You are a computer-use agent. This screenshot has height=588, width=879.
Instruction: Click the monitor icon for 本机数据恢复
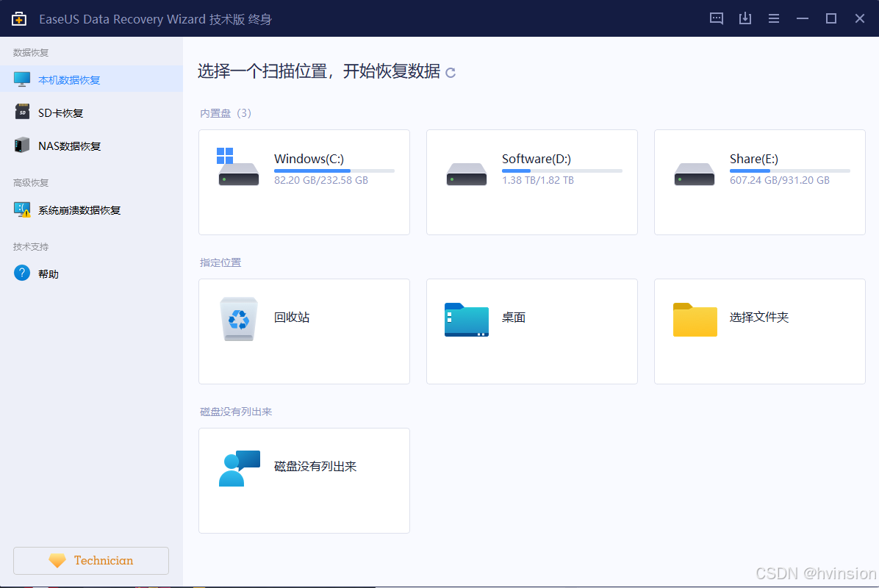pos(22,79)
